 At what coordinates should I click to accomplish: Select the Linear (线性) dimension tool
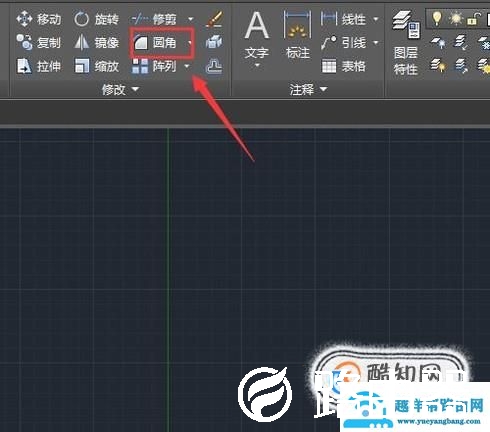pos(343,19)
